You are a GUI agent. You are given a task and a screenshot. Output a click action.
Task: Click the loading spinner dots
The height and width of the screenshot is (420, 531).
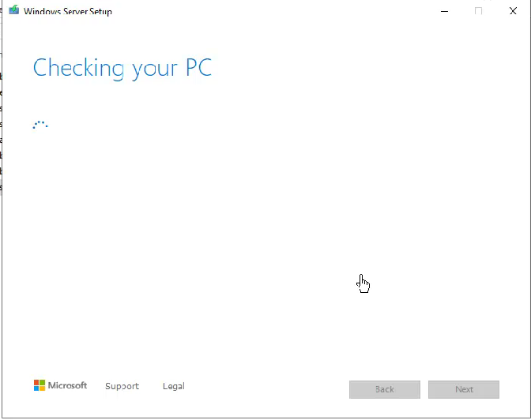[40, 125]
